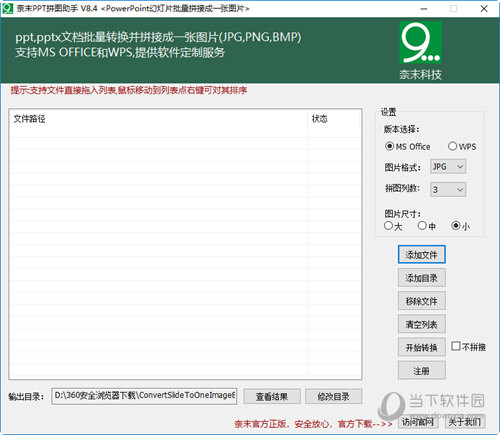Open the 注册 register button
500x435 pixels.
point(422,371)
